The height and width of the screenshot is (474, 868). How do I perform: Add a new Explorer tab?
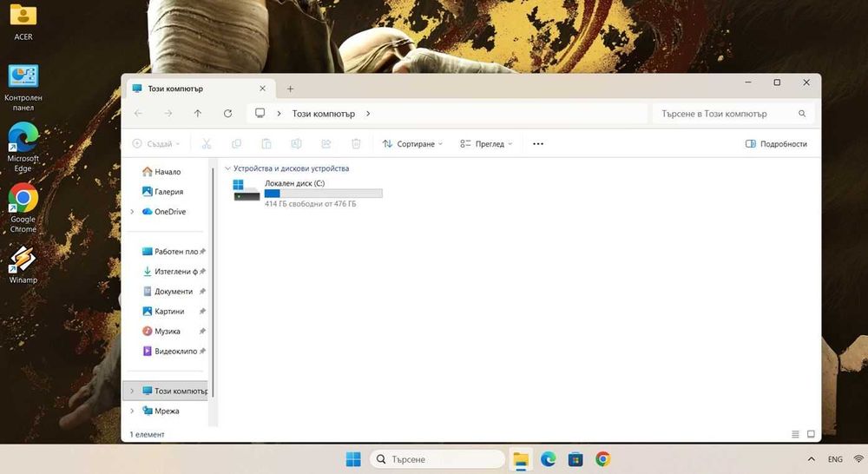(290, 89)
